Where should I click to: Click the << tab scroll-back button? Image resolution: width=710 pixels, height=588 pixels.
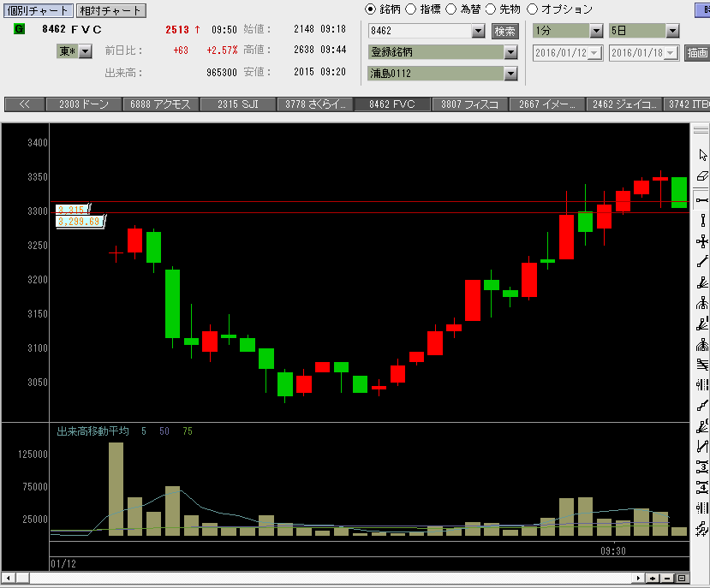25,104
